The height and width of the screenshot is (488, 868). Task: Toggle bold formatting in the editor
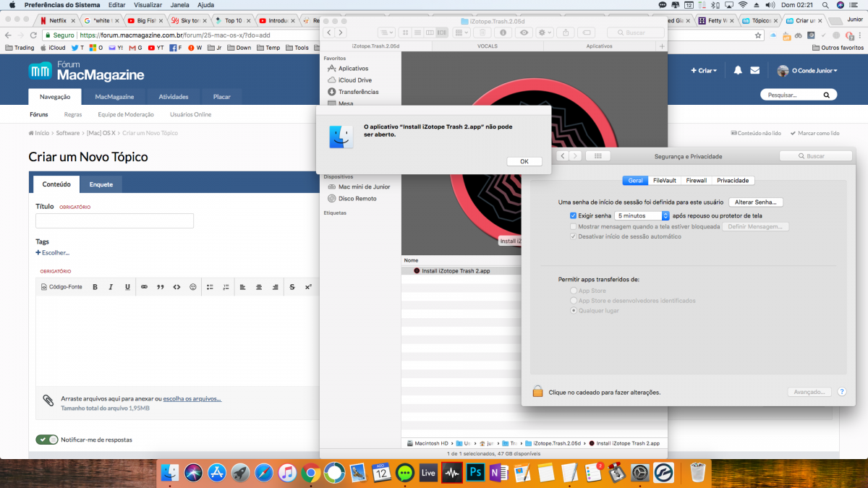95,287
